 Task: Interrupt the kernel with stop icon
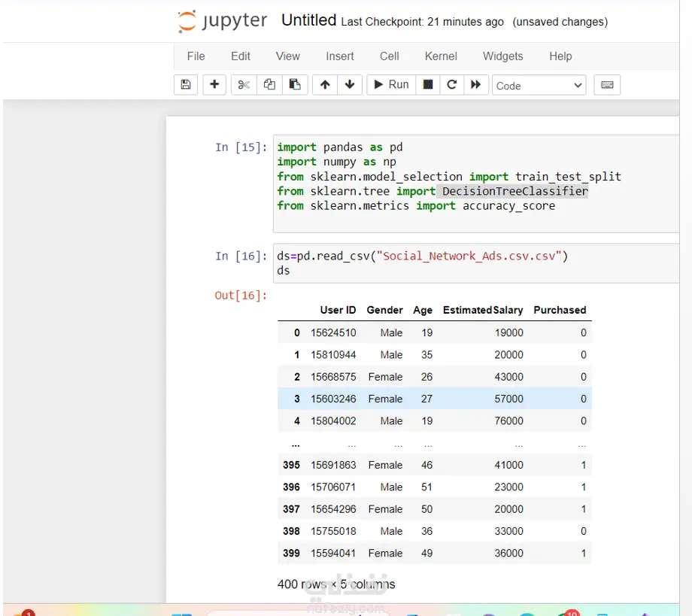(428, 85)
